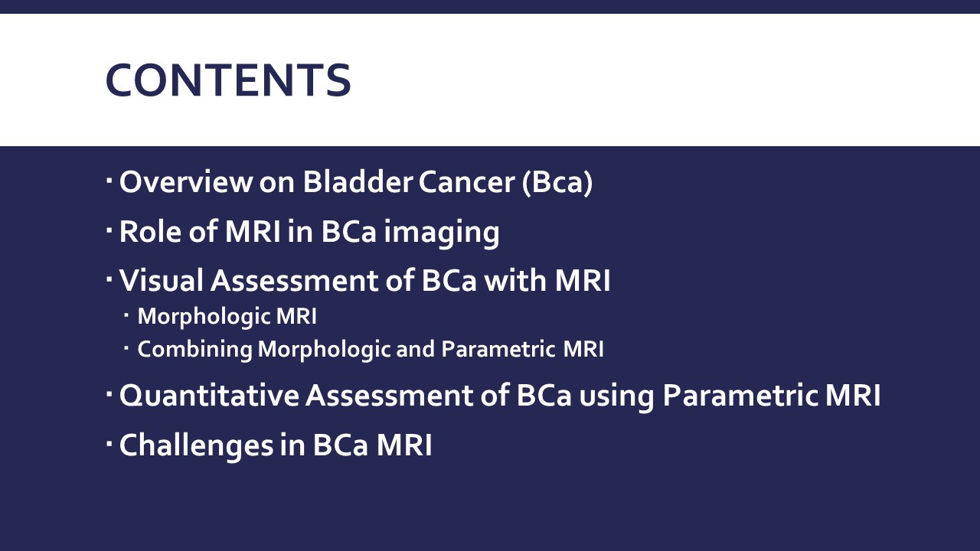This screenshot has height=551, width=980.
Task: Click the Morphologic MRI sub-bullet text
Action: pos(227,316)
